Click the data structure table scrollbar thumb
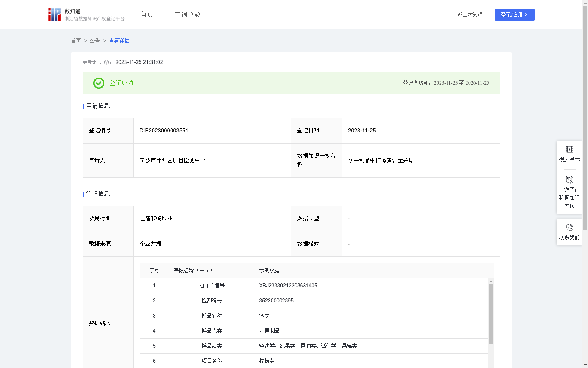The image size is (588, 368). [x=491, y=314]
